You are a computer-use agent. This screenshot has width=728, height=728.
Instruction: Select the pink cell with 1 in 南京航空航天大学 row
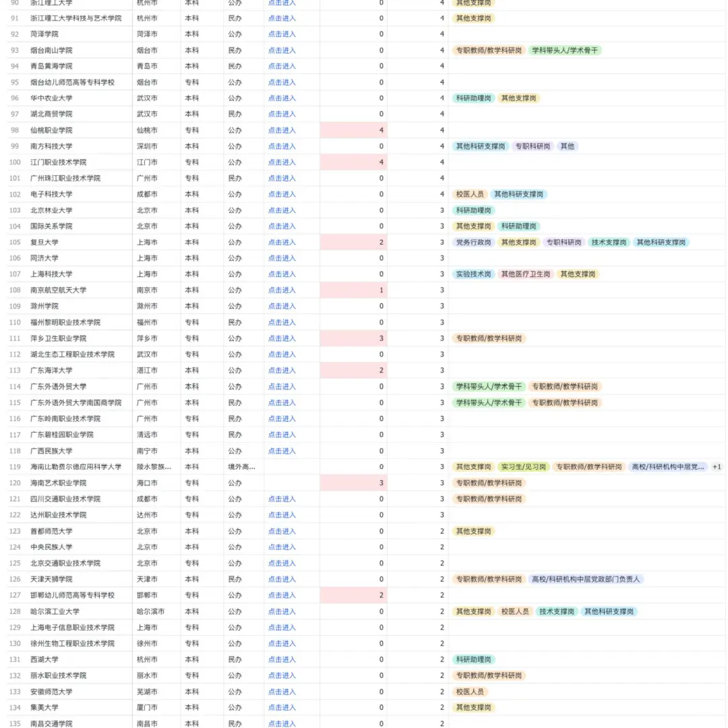click(x=353, y=290)
